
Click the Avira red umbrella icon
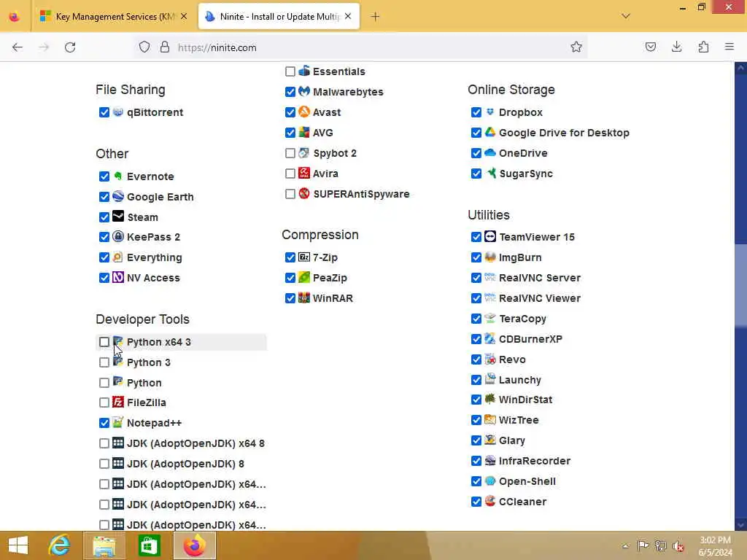[304, 173]
